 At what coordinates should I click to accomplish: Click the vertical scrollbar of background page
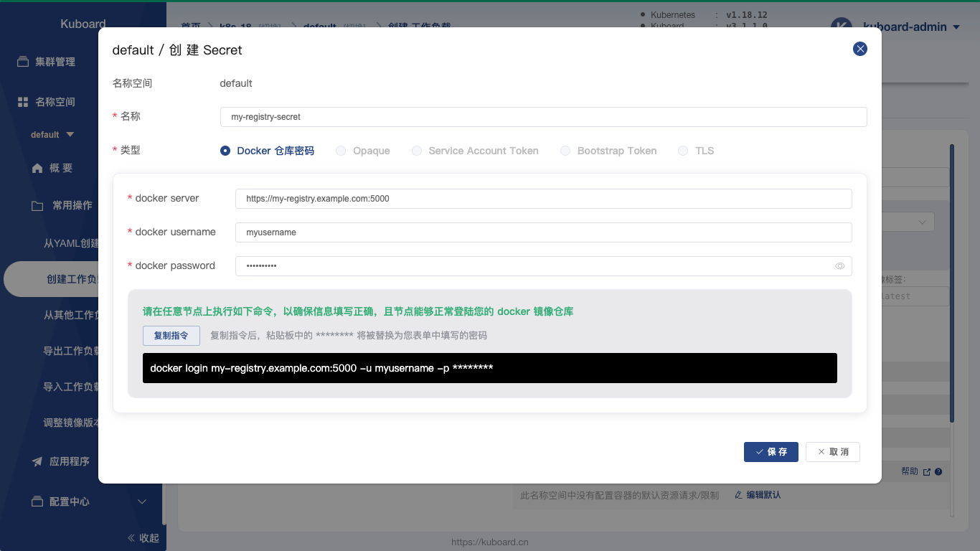coord(952,283)
